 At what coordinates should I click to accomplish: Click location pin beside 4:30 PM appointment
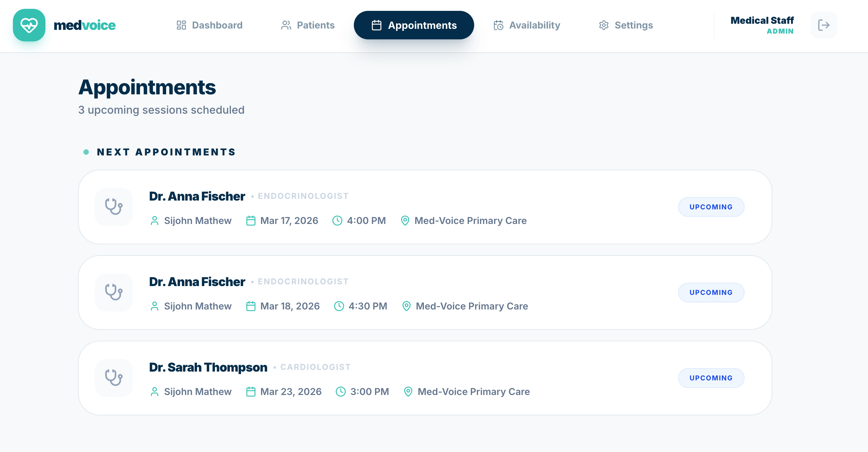(x=406, y=306)
